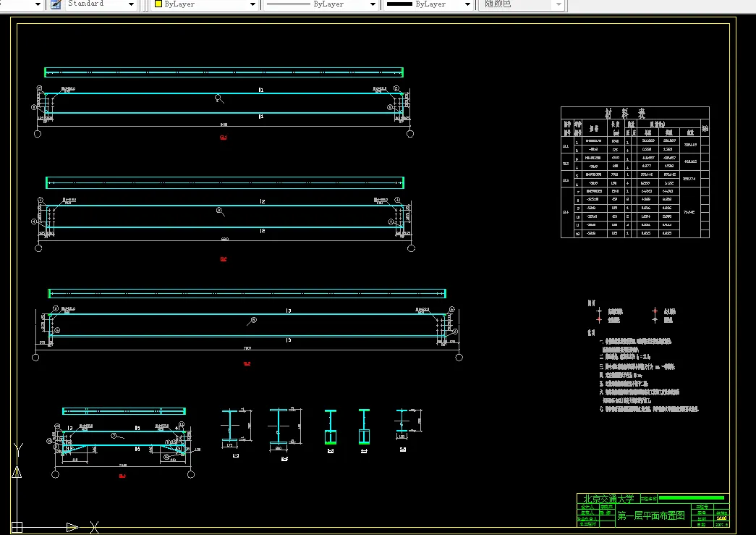
Task: Expand the cut-off dropdown left of text style icon
Action: coord(38,4)
